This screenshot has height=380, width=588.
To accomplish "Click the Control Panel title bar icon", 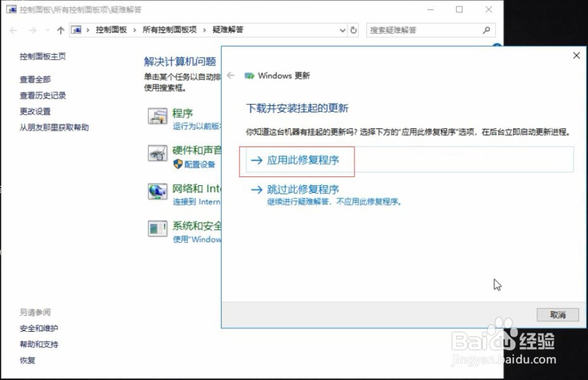I will click(11, 10).
